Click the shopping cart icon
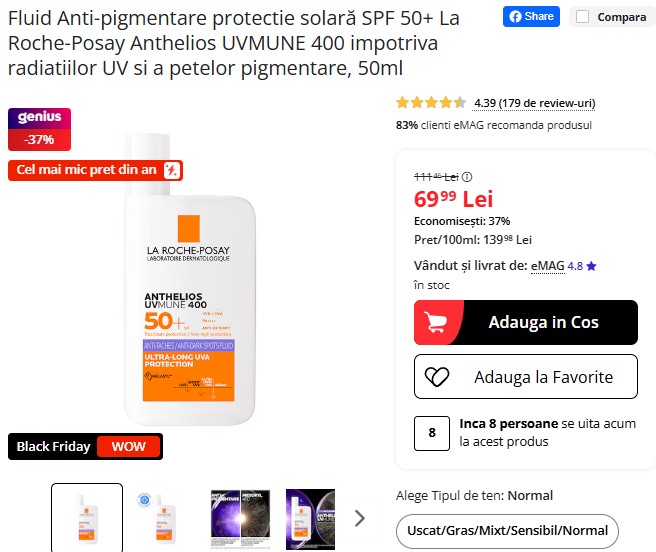The image size is (656, 552). tap(437, 322)
